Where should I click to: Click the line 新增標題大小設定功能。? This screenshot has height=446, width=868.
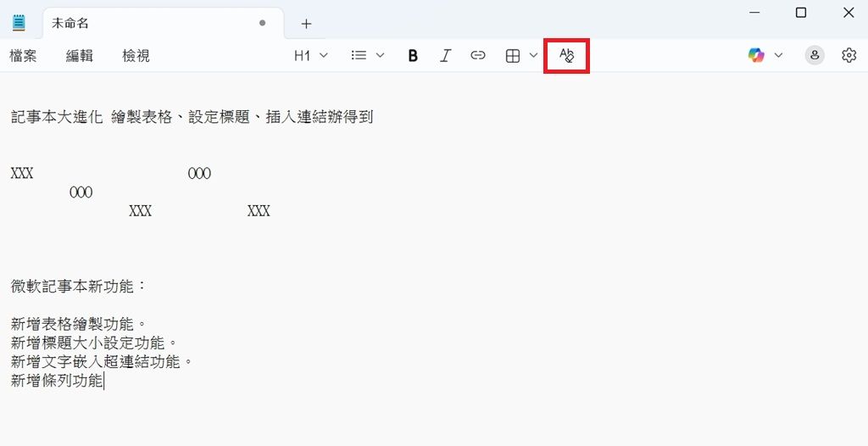[x=94, y=343]
